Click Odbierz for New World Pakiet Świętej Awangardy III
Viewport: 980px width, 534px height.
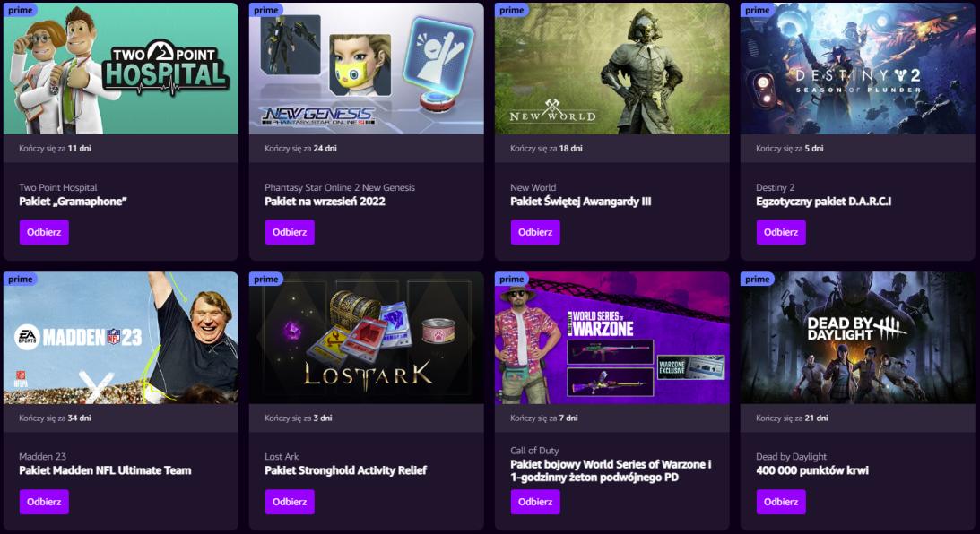coord(535,232)
